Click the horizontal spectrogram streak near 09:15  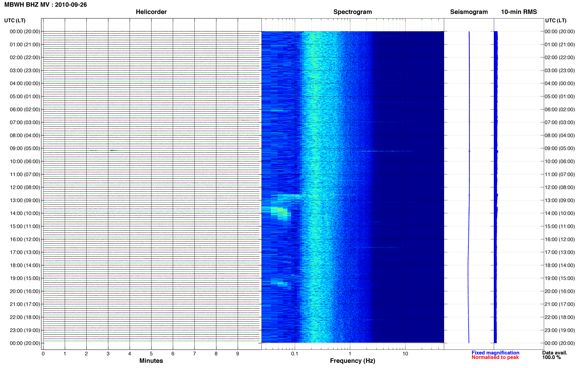click(x=387, y=151)
